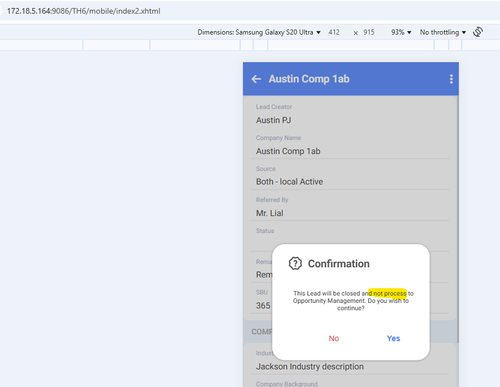Click No in the Confirmation dialog

(334, 338)
